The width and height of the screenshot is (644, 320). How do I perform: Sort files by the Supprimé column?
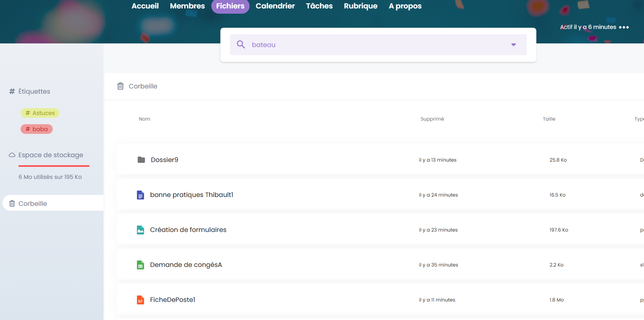click(x=432, y=119)
